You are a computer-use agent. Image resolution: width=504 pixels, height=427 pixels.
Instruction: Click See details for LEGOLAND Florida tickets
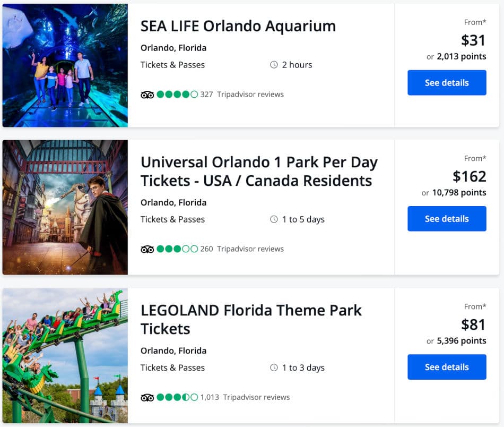click(x=447, y=367)
